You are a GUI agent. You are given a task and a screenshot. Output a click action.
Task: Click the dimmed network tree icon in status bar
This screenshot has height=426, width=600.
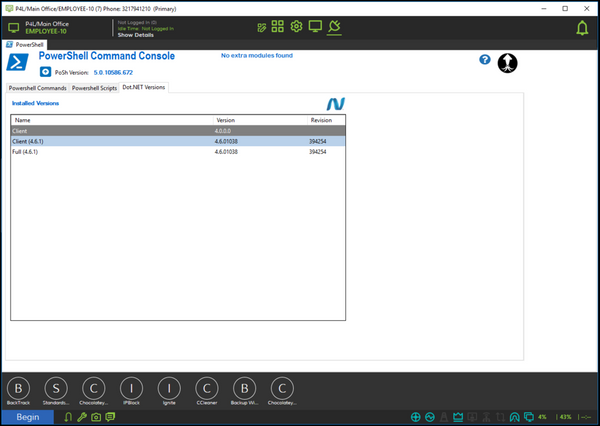point(486,417)
